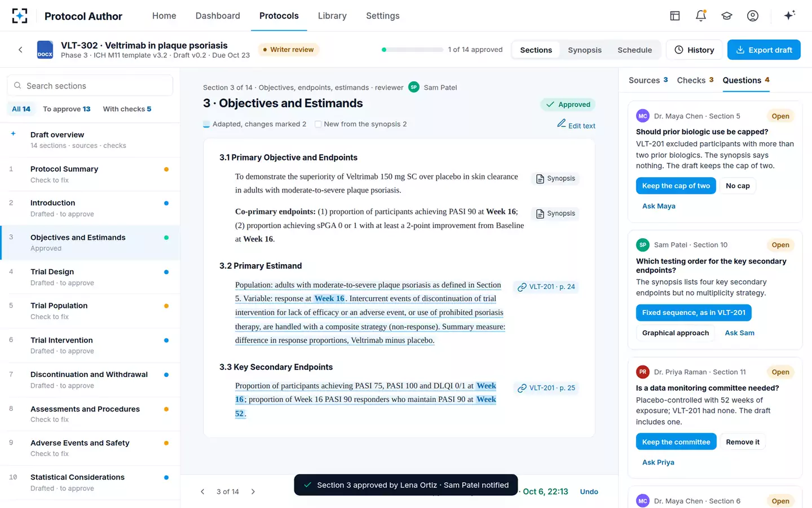Click Sam Patel avatar on the Section 10 question

[x=643, y=245]
